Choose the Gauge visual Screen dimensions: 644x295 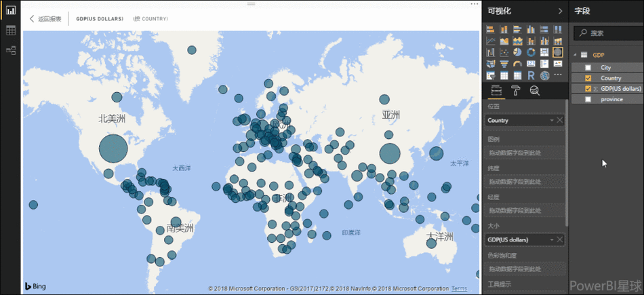(517, 64)
